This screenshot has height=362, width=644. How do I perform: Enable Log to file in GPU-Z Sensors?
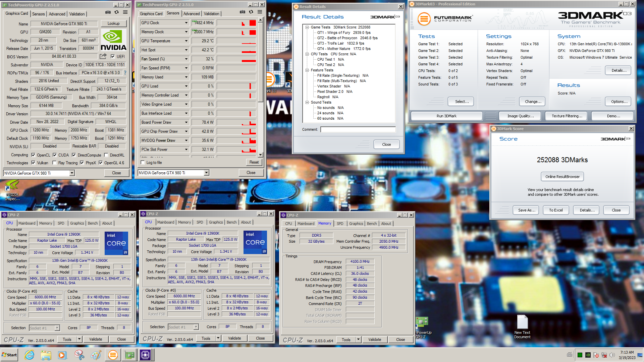pyautogui.click(x=143, y=163)
